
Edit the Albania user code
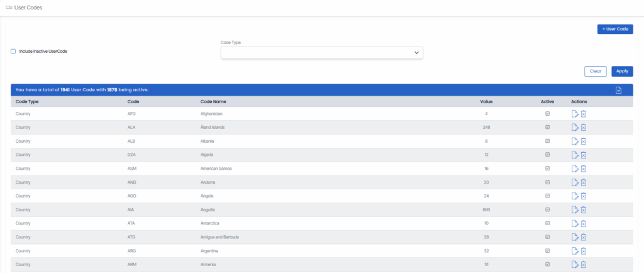[575, 142]
